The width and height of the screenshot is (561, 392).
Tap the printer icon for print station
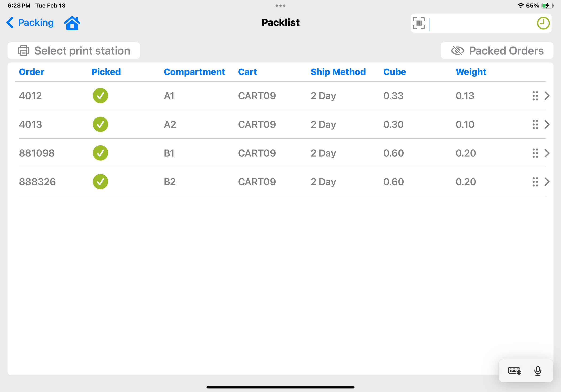coord(24,51)
